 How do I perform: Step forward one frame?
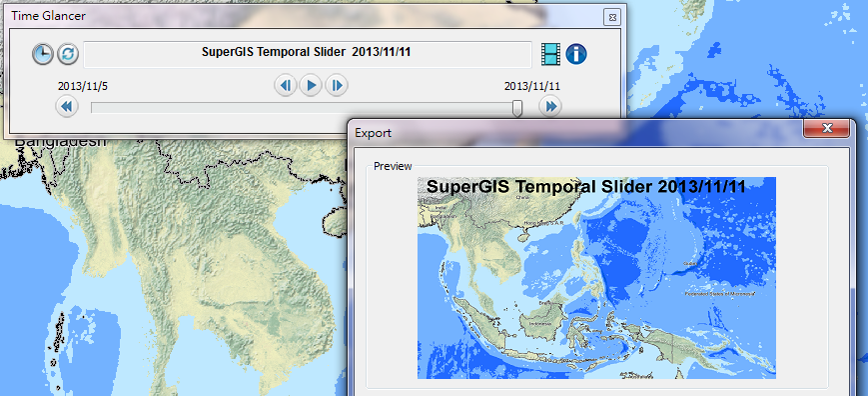[x=337, y=85]
